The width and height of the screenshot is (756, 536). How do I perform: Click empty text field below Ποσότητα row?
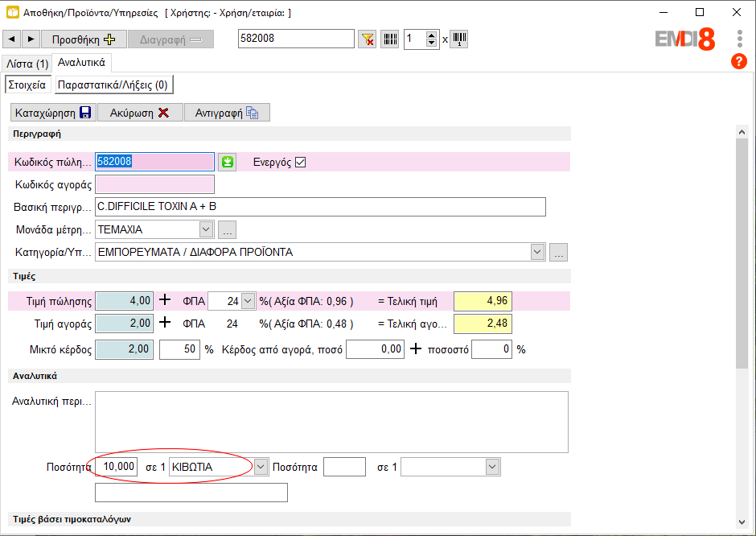(191, 493)
